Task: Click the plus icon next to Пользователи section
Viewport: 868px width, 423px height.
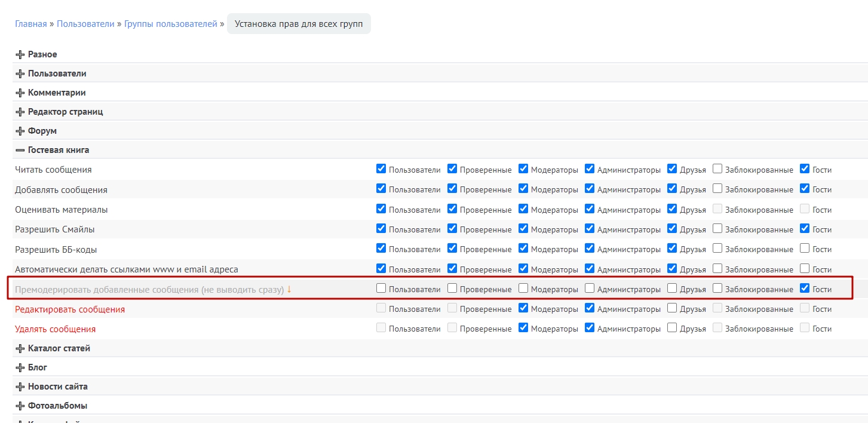Action: 20,74
